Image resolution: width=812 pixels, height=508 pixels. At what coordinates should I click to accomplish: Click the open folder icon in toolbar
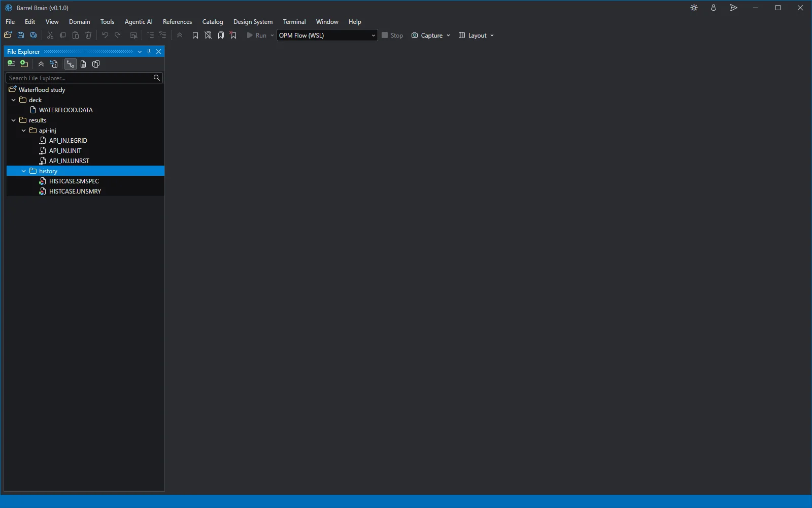point(8,35)
